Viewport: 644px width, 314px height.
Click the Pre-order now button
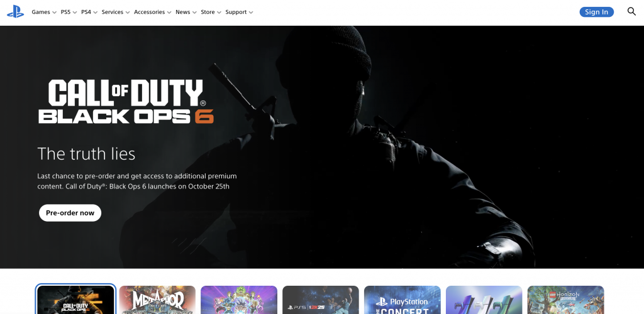pyautogui.click(x=70, y=213)
